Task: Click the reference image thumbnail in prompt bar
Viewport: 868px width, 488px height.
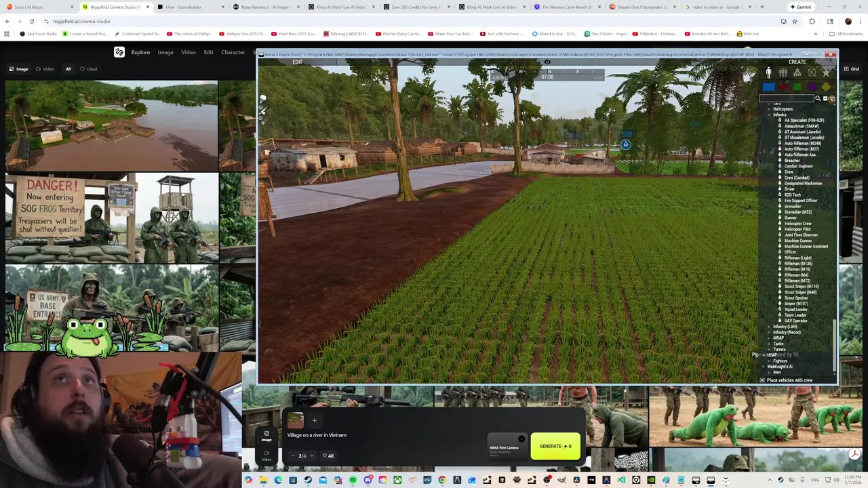Action: coord(296,420)
